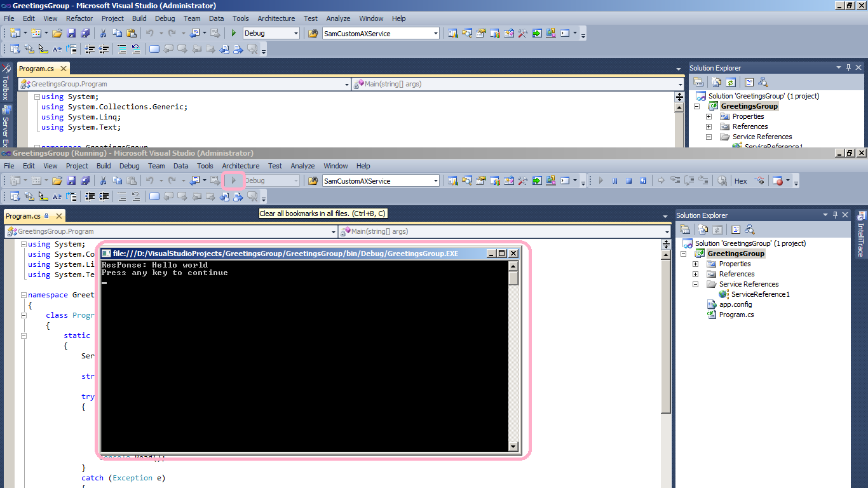Image resolution: width=868 pixels, height=488 pixels.
Task: Click the Step Into icon
Action: (x=675, y=180)
